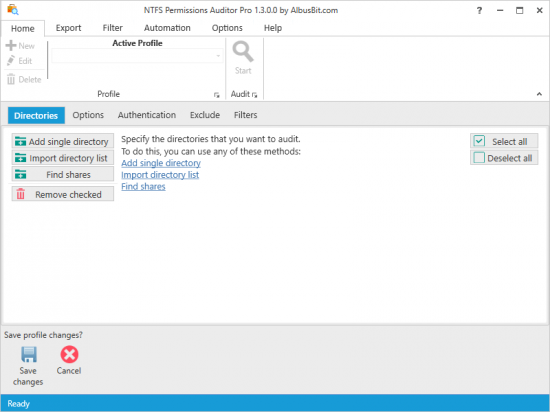Click the Edit profile pencil icon

11,61
